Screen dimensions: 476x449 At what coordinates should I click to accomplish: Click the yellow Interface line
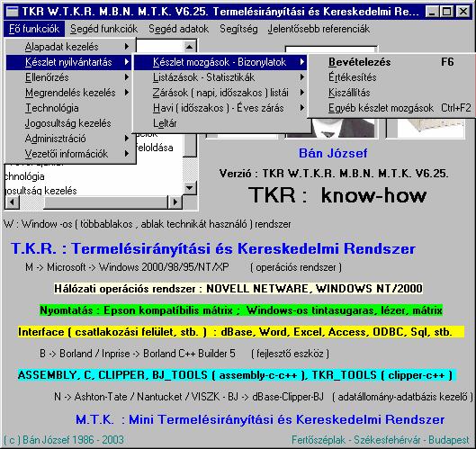tap(241, 332)
